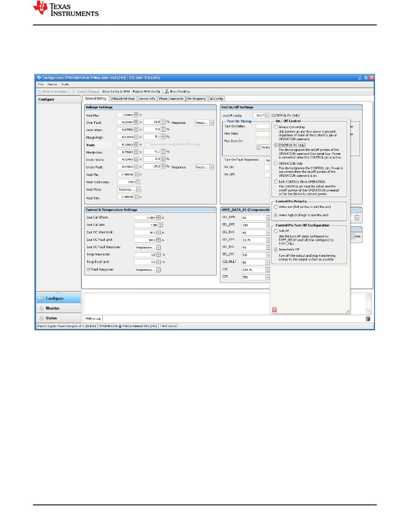The width and height of the screenshot is (409, 532).
Task: Select the Always Converting radio option
Action: point(276,127)
